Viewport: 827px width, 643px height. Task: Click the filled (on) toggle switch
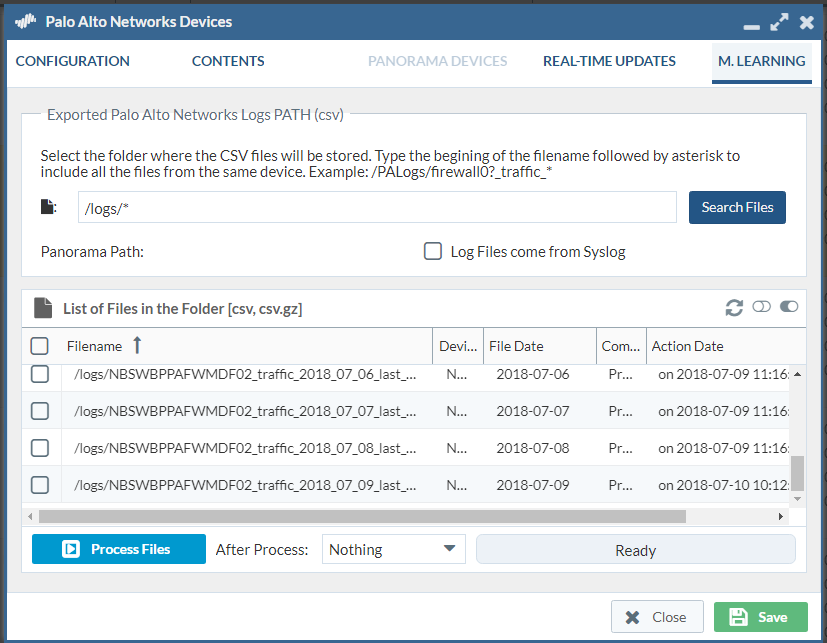789,307
